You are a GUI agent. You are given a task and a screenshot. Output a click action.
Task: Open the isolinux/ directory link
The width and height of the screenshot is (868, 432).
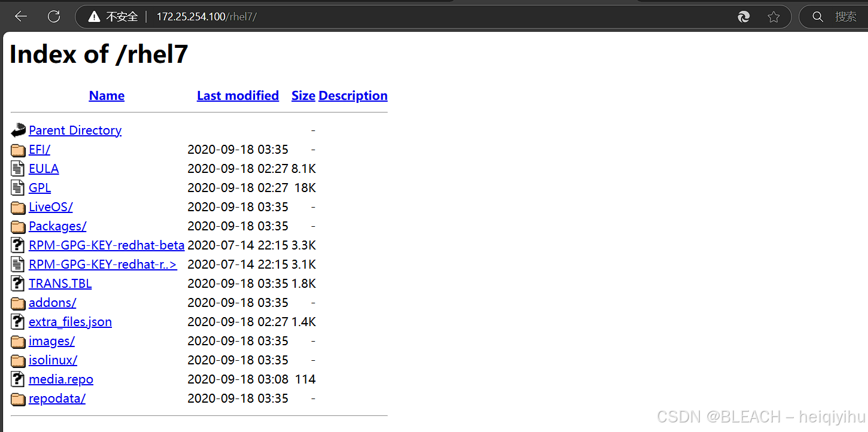(53, 360)
